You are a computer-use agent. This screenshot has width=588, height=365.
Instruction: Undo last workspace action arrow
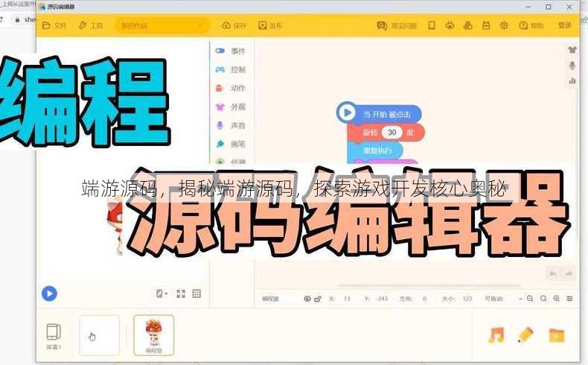coord(553,273)
